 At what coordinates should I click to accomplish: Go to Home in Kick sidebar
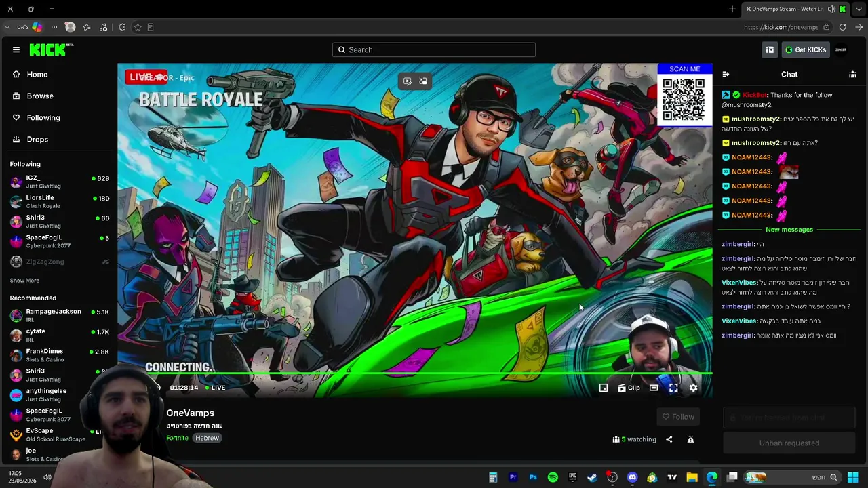[x=30, y=74]
